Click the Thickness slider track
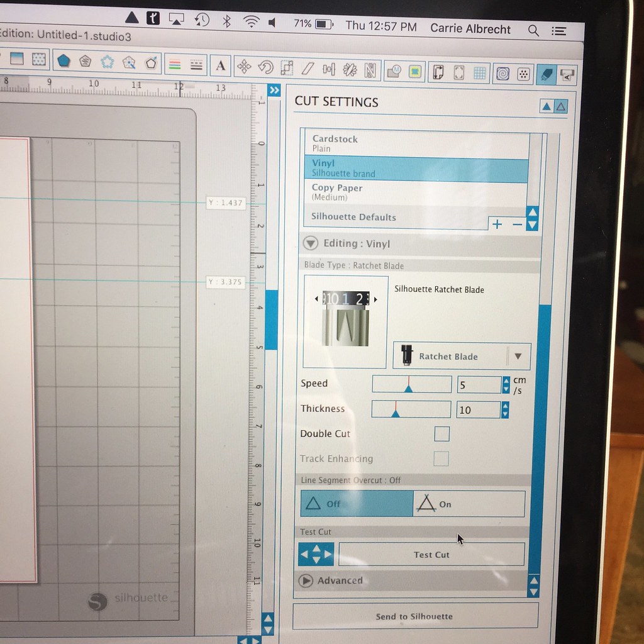Image resolution: width=644 pixels, height=644 pixels. (411, 409)
